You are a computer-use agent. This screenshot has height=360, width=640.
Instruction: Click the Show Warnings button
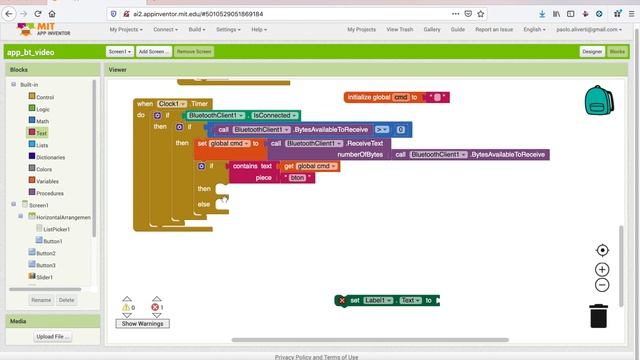point(142,324)
